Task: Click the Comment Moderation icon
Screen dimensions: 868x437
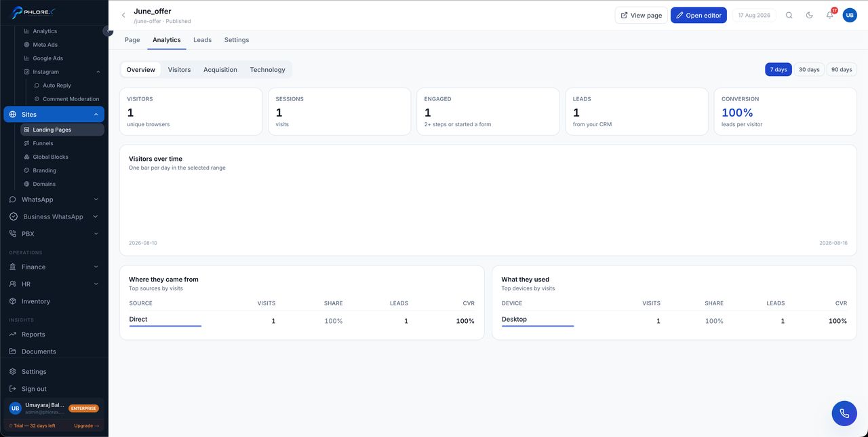Action: [37, 99]
